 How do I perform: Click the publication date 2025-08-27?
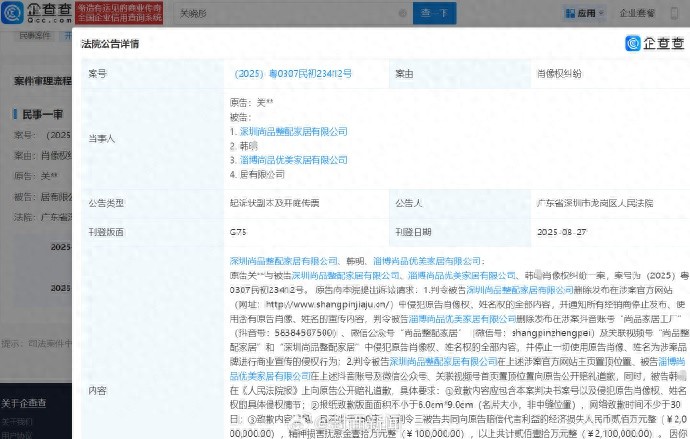click(562, 232)
